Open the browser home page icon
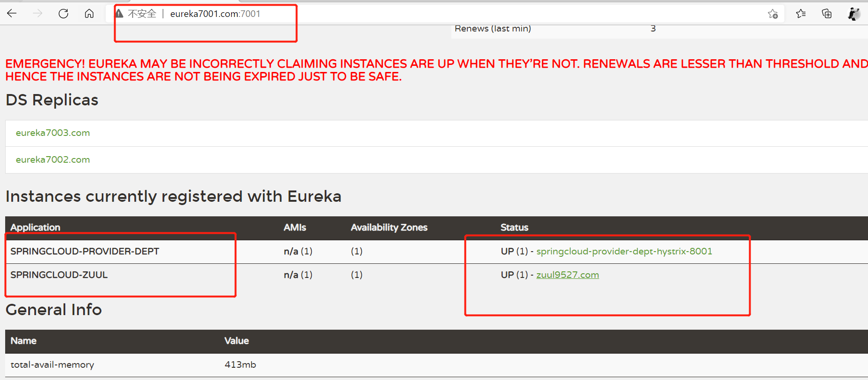 tap(89, 14)
